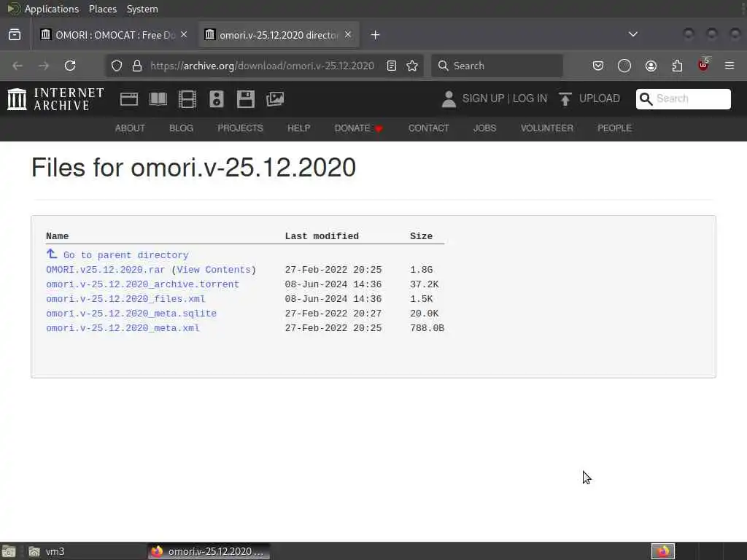
Task: Click the user avatar icon
Action: coord(449,99)
